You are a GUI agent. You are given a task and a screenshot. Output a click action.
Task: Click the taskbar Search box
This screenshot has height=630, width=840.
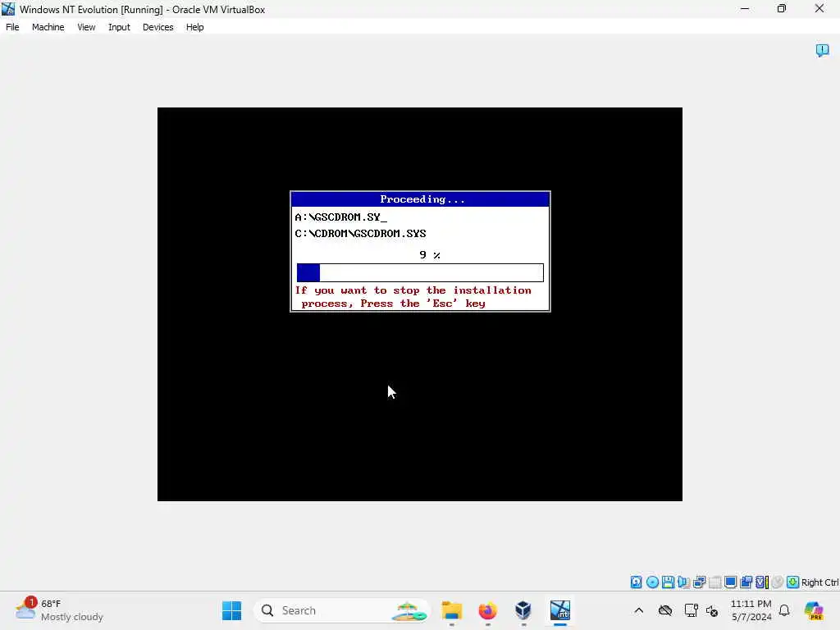coord(342,610)
